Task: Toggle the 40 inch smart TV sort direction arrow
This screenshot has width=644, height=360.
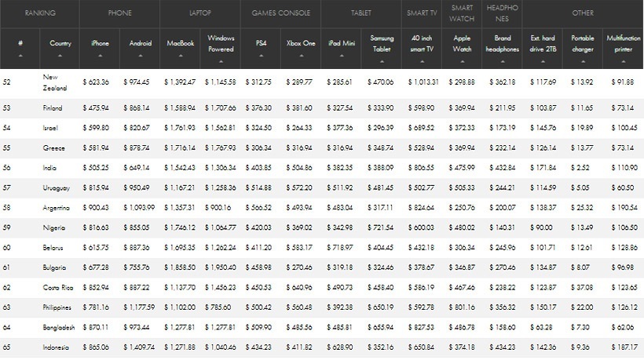Action: (422, 61)
